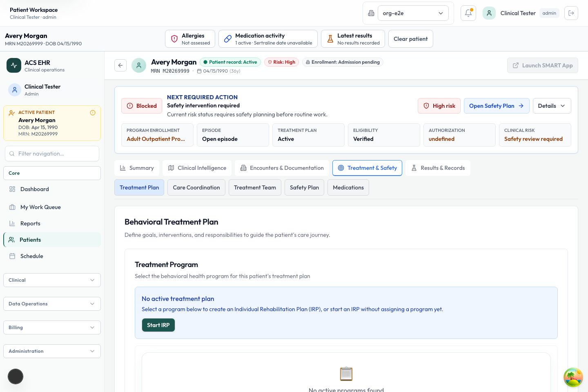
Task: Click the Clear patient button
Action: [411, 39]
